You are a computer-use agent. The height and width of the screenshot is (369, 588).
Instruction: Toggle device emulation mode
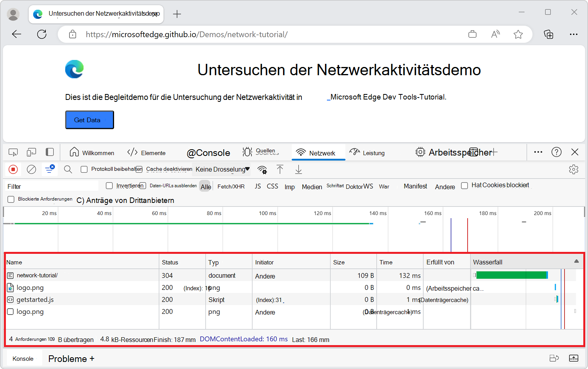tap(31, 152)
